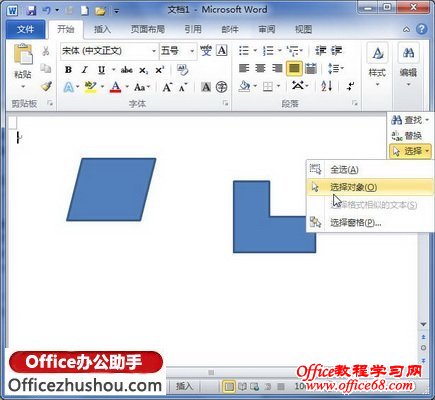Toggle Bold formatting

[68, 70]
